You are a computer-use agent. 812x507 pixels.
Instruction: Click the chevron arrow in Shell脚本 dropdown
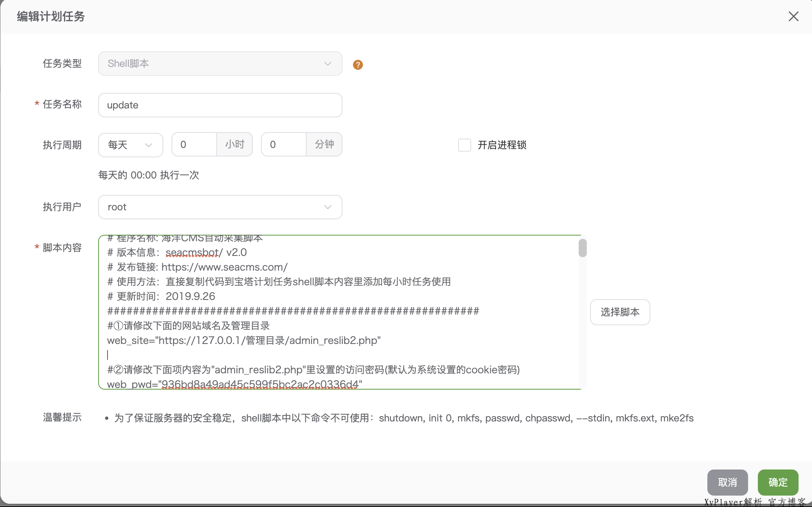coord(327,64)
